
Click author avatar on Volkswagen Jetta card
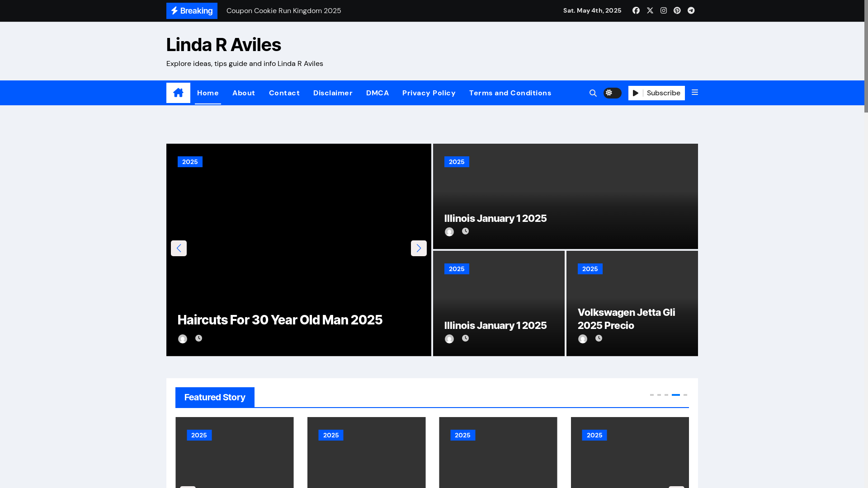pyautogui.click(x=583, y=339)
